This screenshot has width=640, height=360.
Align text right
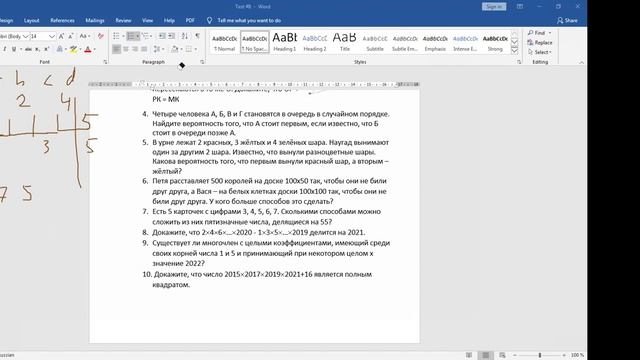pos(135,49)
